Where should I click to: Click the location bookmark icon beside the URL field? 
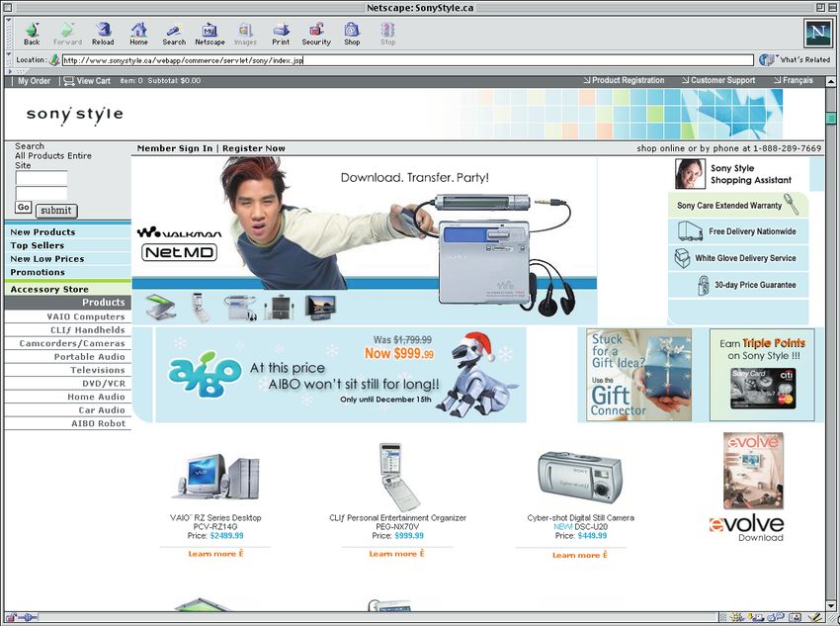tap(54, 60)
